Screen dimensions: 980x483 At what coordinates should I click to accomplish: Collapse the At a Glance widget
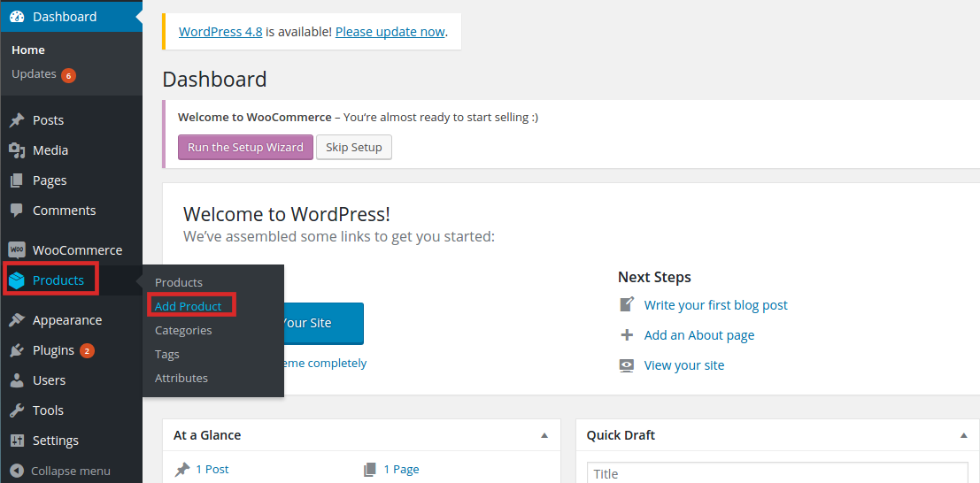tap(544, 435)
